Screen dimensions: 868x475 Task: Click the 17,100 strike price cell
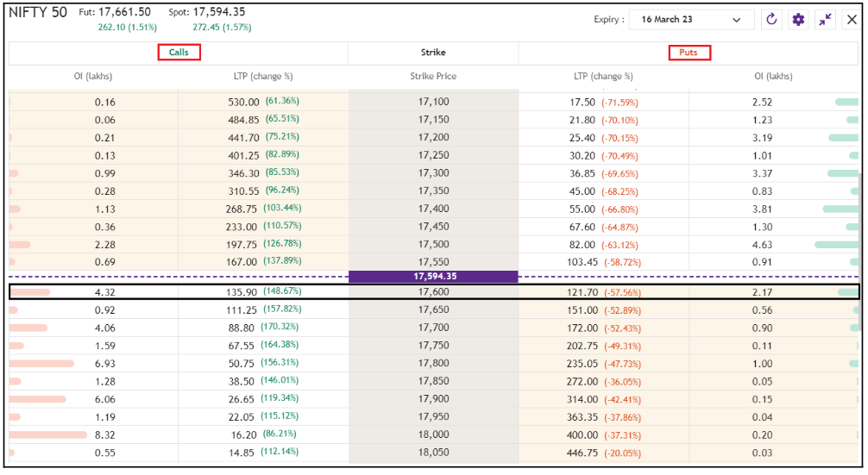[x=433, y=102]
